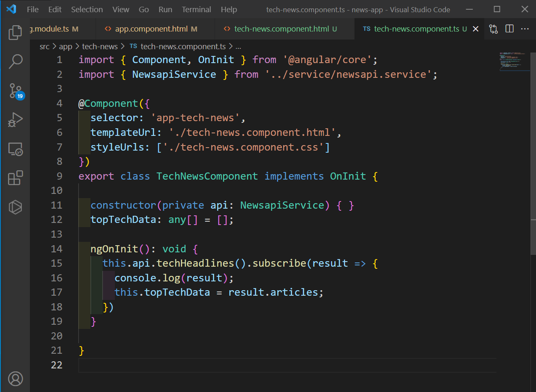Click line number 22 in the gutter
Viewport: 536px width, 392px height.
tap(56, 365)
